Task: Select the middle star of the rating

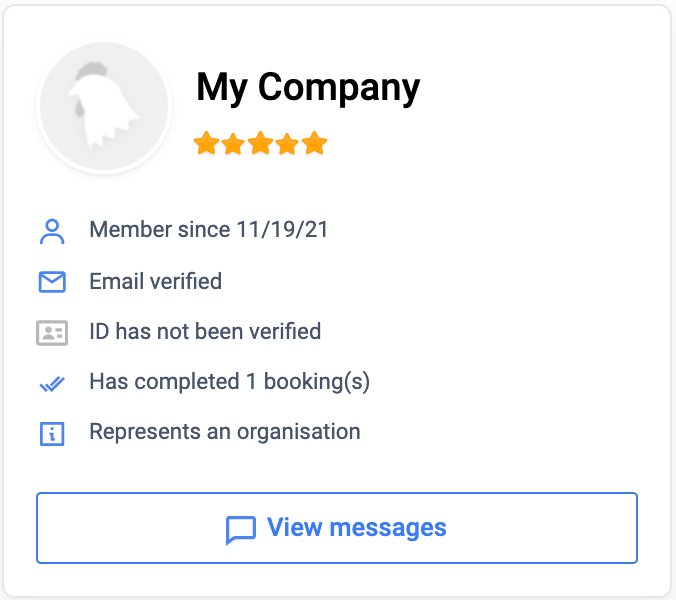Action: click(x=260, y=144)
